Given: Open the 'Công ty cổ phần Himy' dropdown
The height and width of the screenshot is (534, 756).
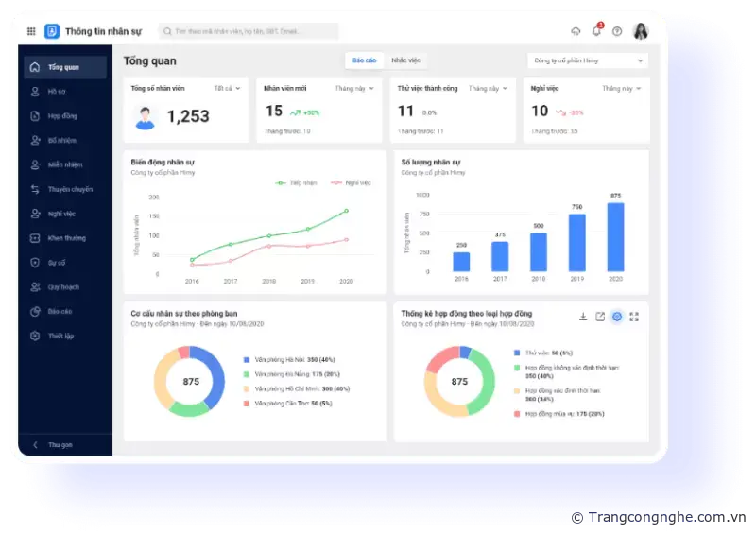Looking at the screenshot, I should (587, 60).
